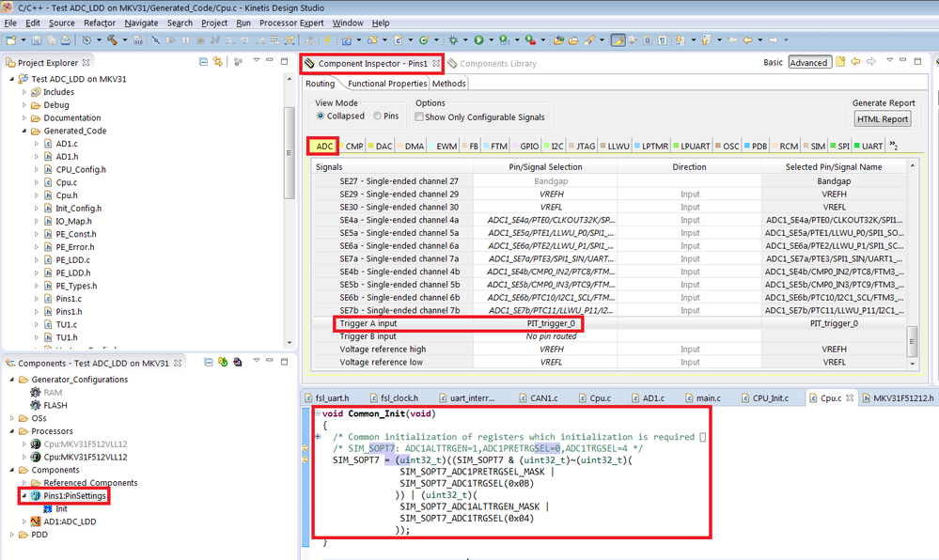Open the Refactor menu
The width and height of the screenshot is (939, 560).
click(x=100, y=23)
